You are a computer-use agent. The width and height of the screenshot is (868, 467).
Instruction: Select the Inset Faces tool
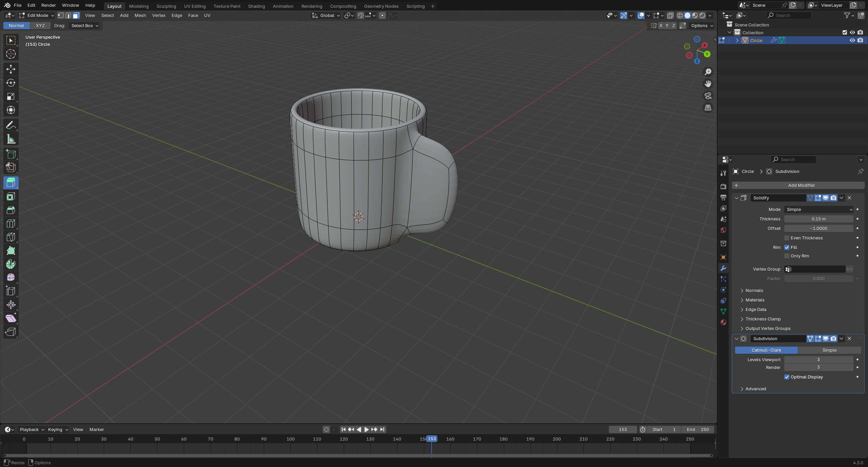point(11,196)
